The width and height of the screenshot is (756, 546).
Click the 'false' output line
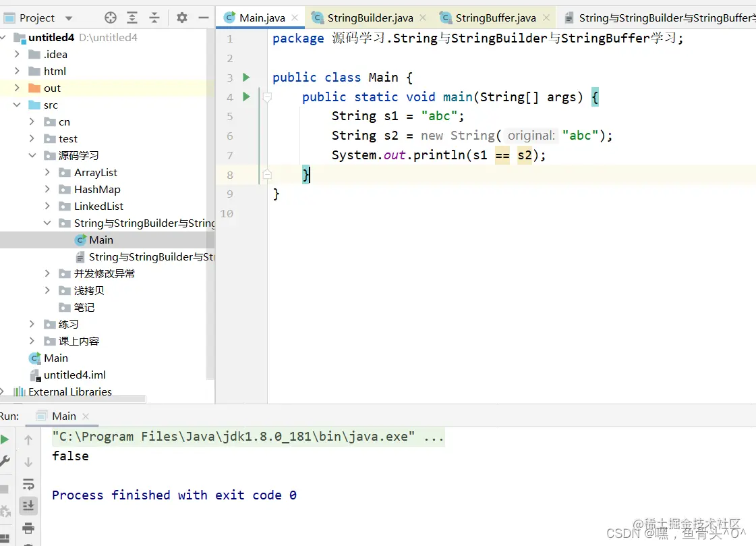pos(70,456)
